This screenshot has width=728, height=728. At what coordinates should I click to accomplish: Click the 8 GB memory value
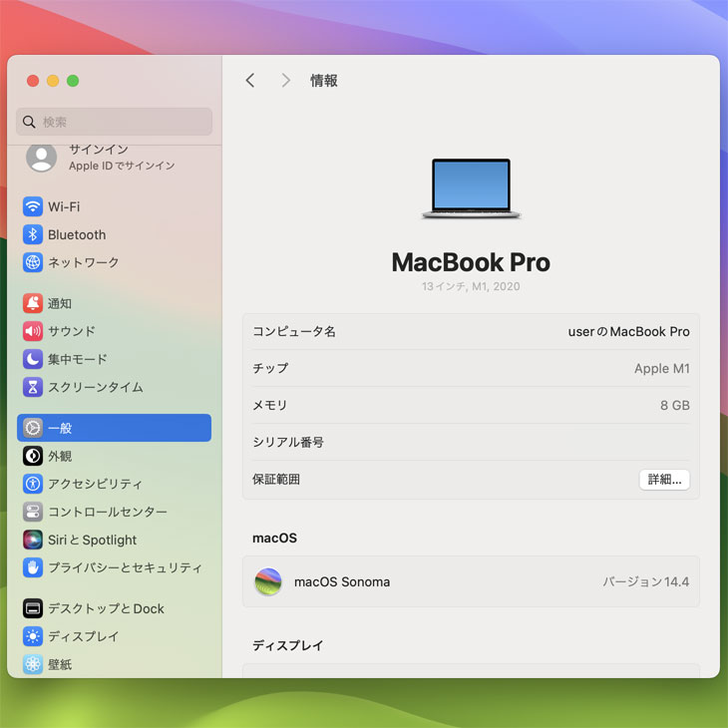click(x=674, y=405)
